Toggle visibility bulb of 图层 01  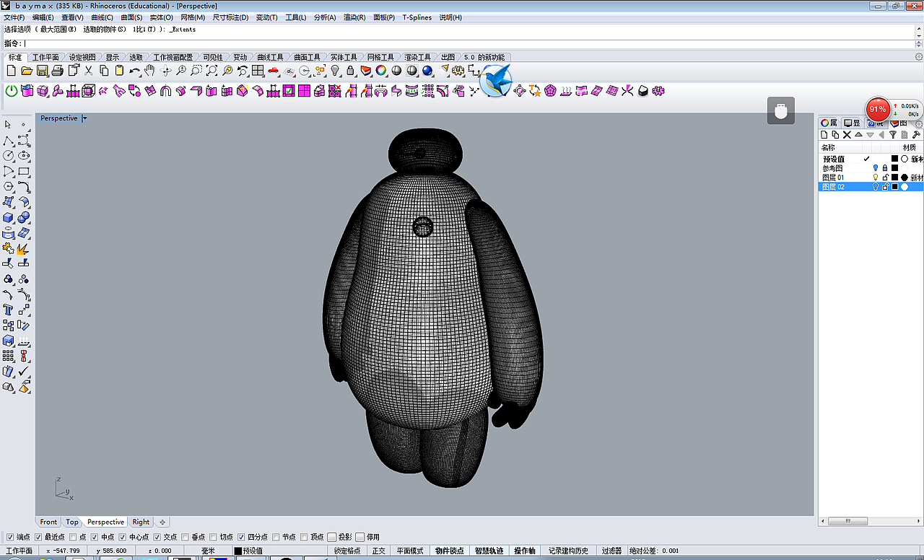tap(876, 178)
